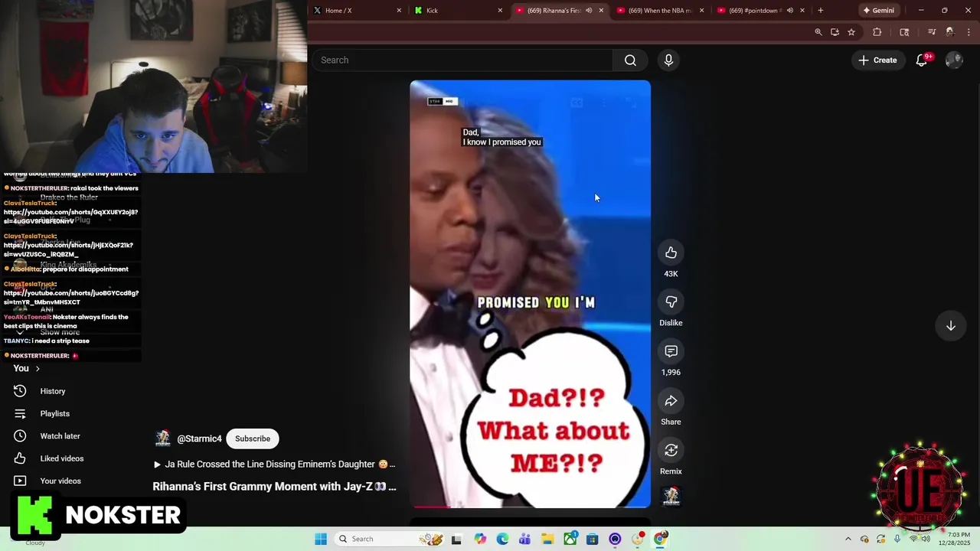
Task: Click the Create button
Action: [877, 60]
